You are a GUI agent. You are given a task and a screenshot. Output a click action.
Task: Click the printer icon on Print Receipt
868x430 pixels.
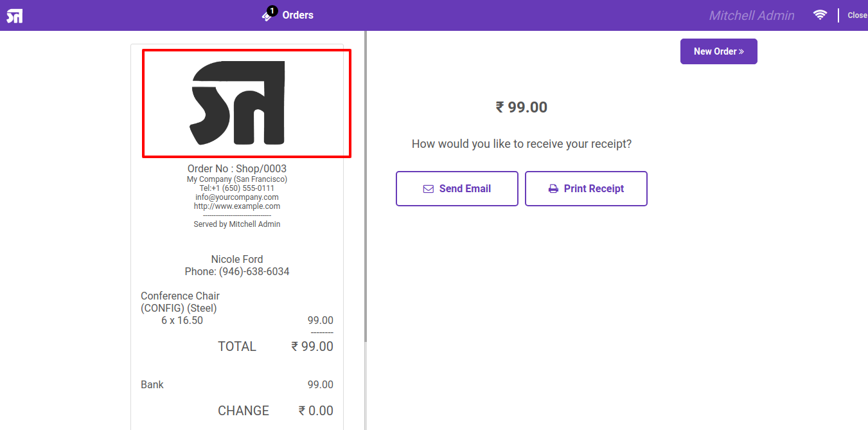pyautogui.click(x=553, y=189)
